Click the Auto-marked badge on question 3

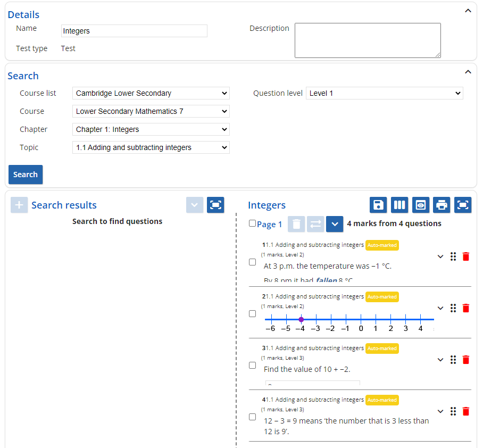pyautogui.click(x=382, y=349)
